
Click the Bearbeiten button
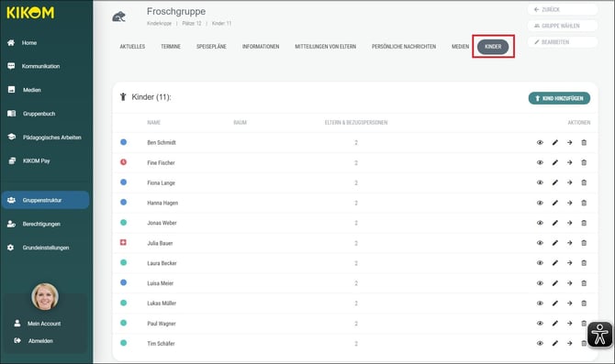[563, 42]
